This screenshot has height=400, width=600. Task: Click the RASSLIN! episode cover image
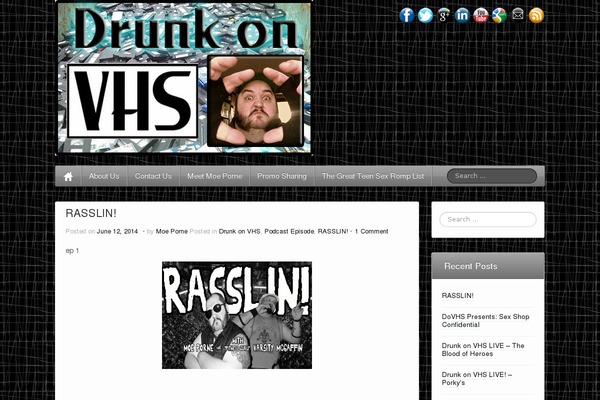click(237, 315)
